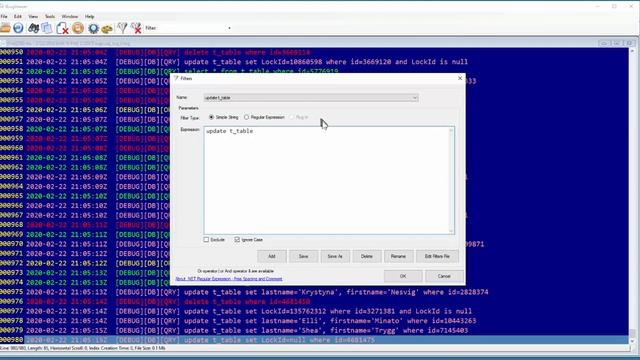Open the Help menu
Image resolution: width=640 pixels, height=360 pixels.
89,16
